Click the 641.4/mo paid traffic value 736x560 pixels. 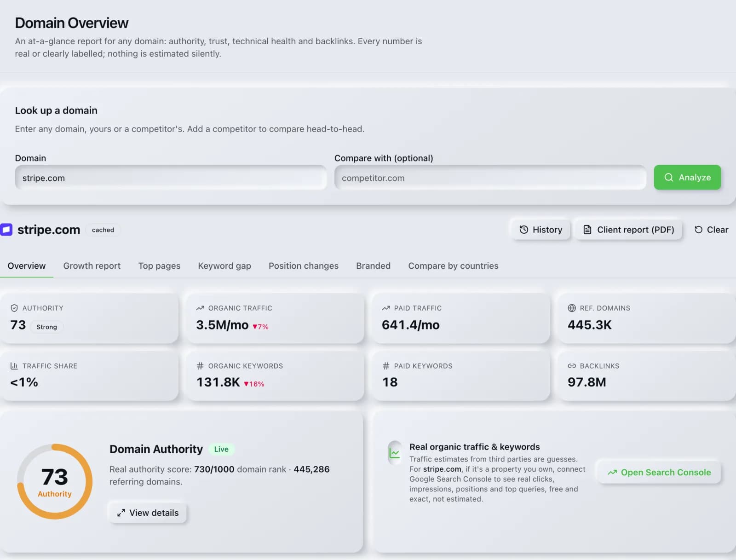411,325
